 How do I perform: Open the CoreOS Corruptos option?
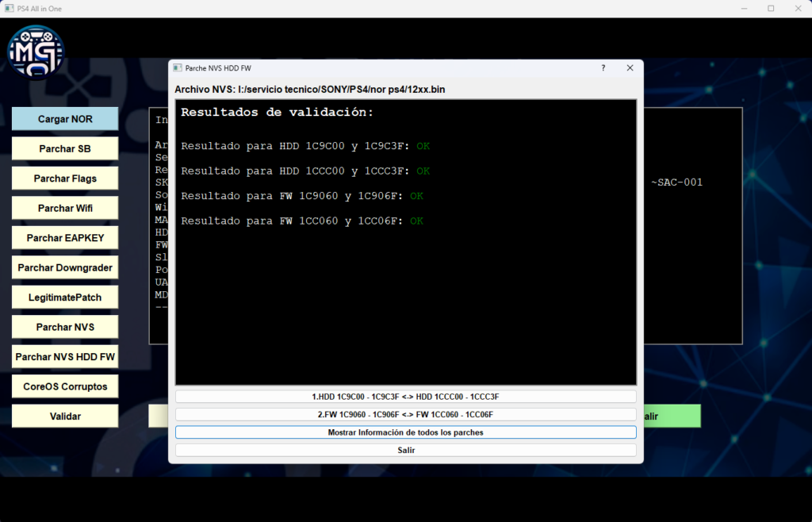click(x=65, y=386)
